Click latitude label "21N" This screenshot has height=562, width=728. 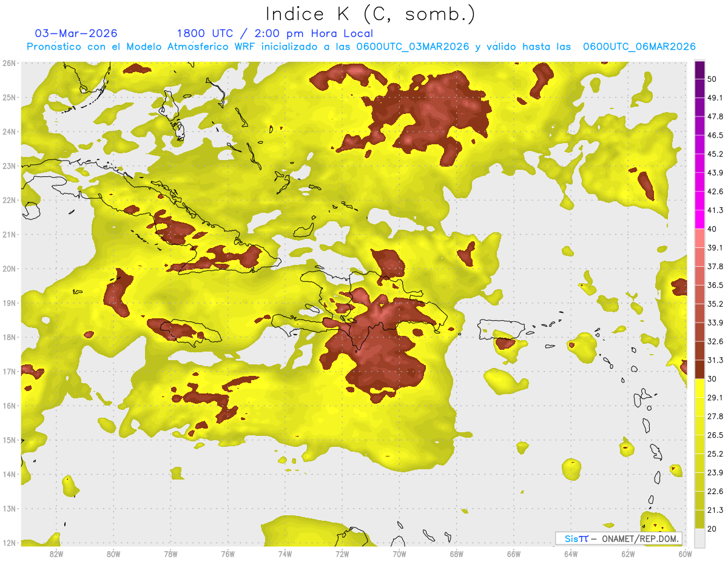[x=9, y=235]
